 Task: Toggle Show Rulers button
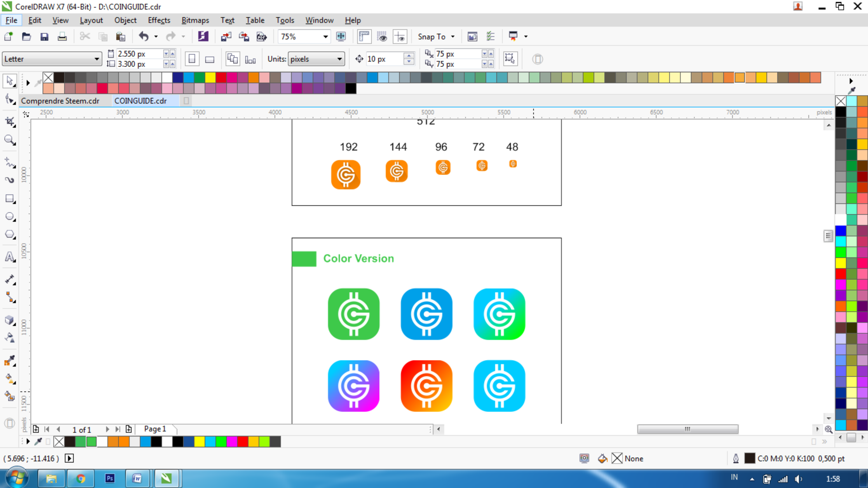tap(364, 36)
